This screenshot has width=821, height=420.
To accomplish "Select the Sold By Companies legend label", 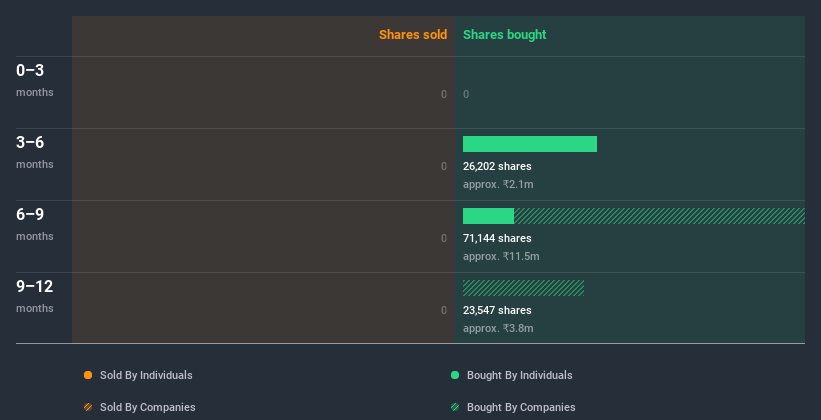I will (x=148, y=407).
